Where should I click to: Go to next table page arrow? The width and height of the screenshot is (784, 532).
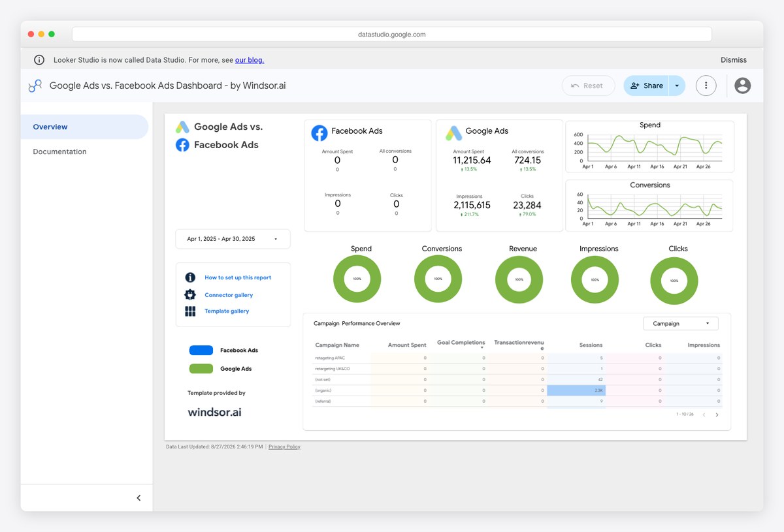tap(717, 415)
